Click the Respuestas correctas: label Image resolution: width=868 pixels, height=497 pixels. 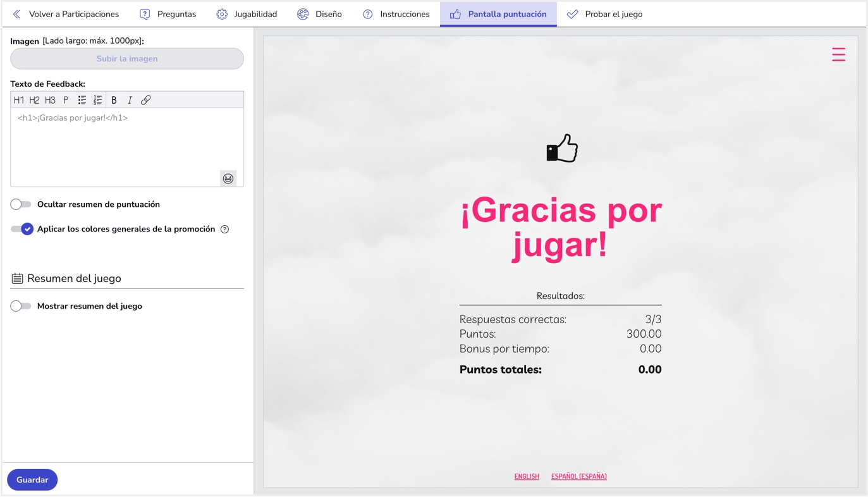pyautogui.click(x=513, y=319)
